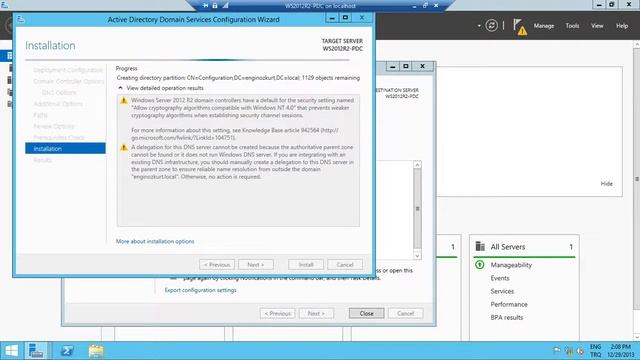Select Prerequisites Check wizard step

[59, 138]
